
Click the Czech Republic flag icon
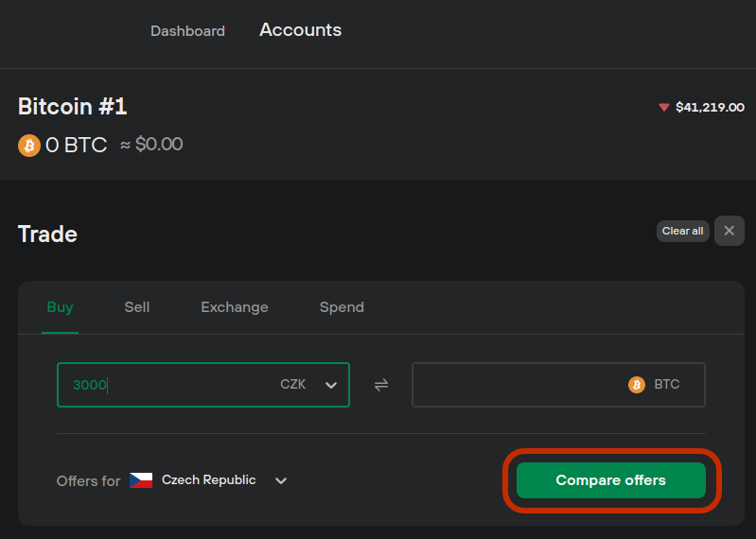[x=141, y=480]
